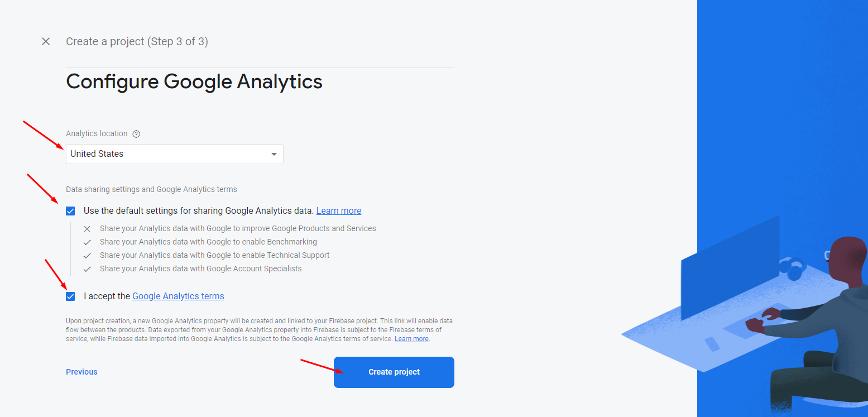The width and height of the screenshot is (868, 417).
Task: Click the Analytics location help icon
Action: (136, 134)
